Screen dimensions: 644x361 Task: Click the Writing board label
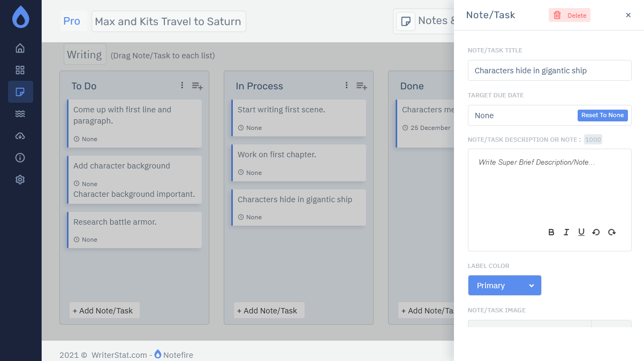click(85, 54)
